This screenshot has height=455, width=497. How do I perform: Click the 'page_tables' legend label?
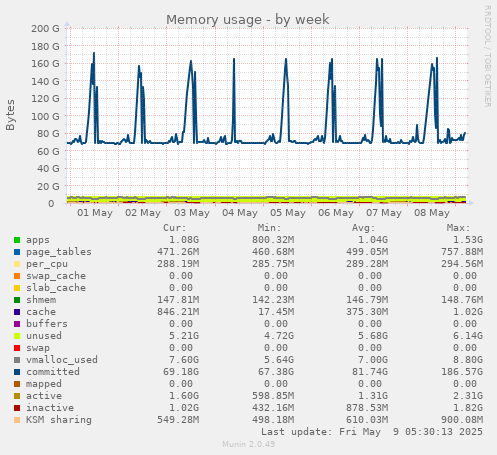coord(59,252)
